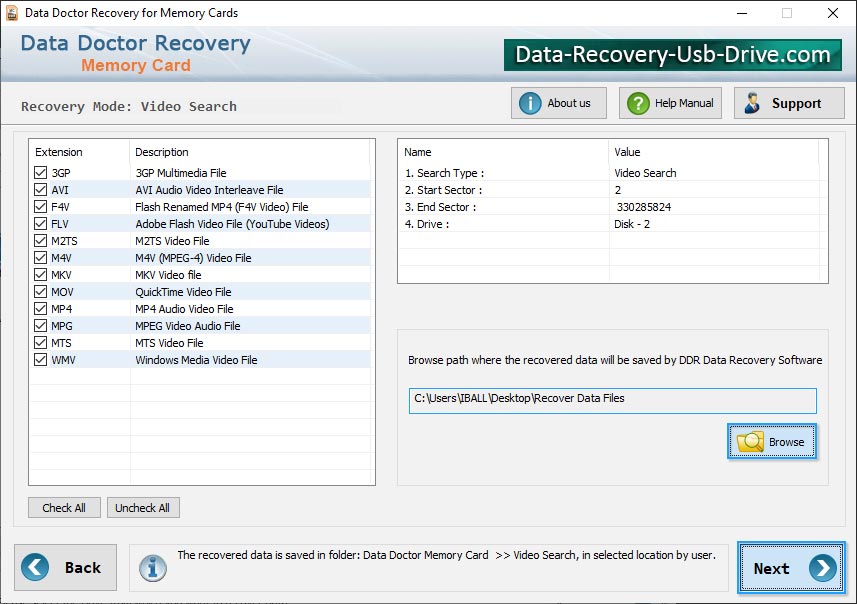Screen dimensions: 857x604
Task: Click the 'Disk - 2' drive value
Action: click(632, 224)
